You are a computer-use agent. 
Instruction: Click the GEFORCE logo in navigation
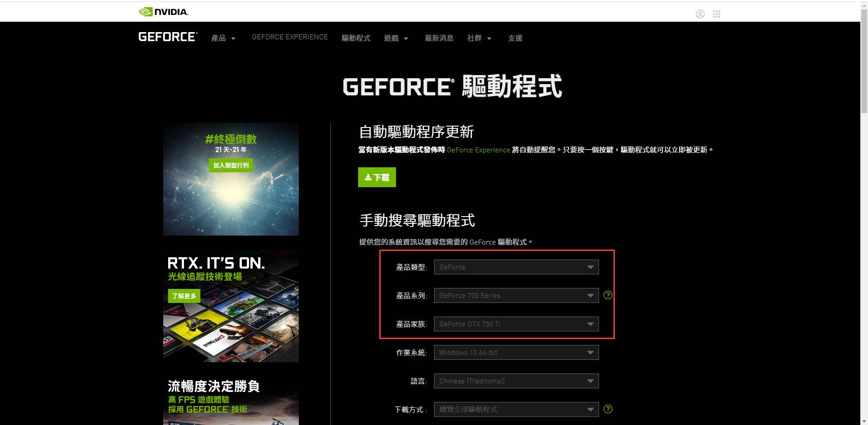point(168,37)
